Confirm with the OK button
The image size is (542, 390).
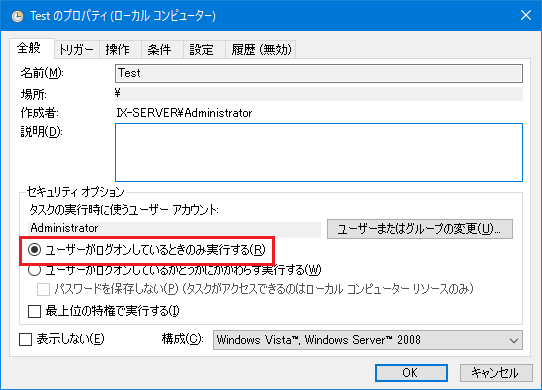pos(411,373)
